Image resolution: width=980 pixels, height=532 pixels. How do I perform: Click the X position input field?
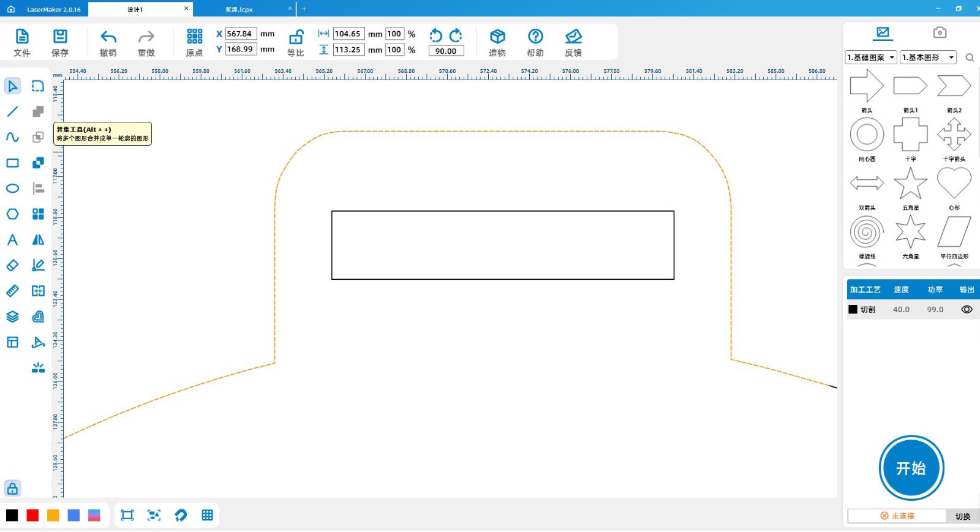point(241,34)
